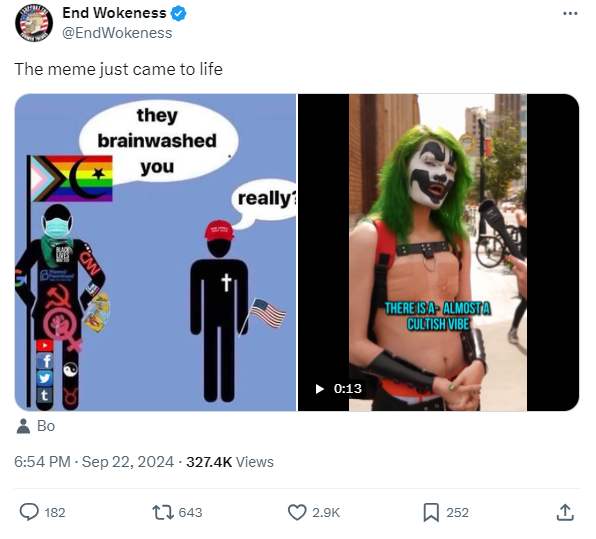596x539 pixels.
Task: Click the repost arrows icon
Action: click(163, 512)
